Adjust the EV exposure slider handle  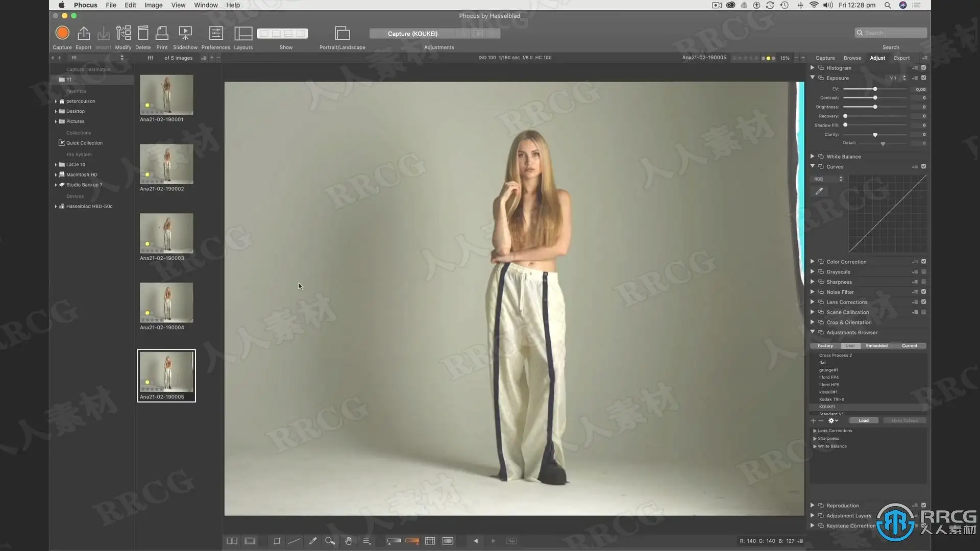pyautogui.click(x=875, y=89)
